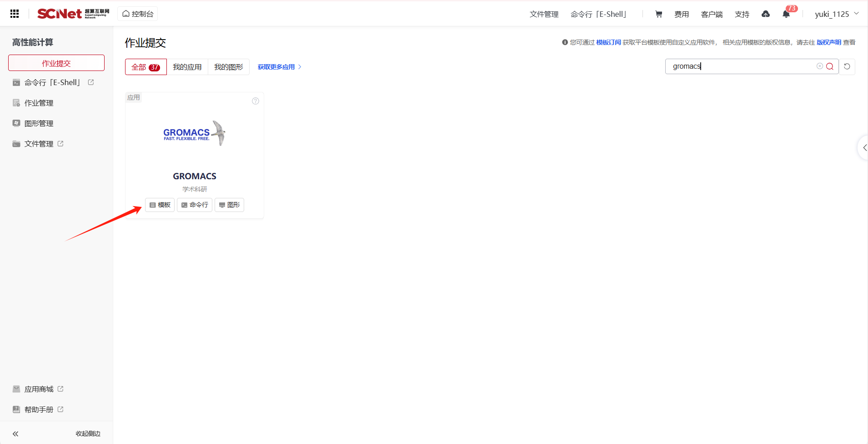Open notifications bell with 73 badge
Viewport: 868px width, 444px height.
pos(786,14)
